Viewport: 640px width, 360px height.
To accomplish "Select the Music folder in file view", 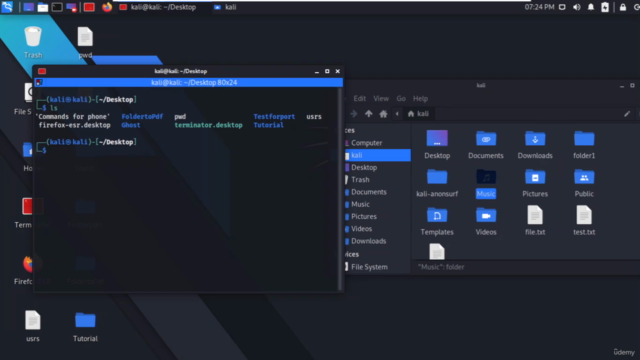I will coord(486,183).
